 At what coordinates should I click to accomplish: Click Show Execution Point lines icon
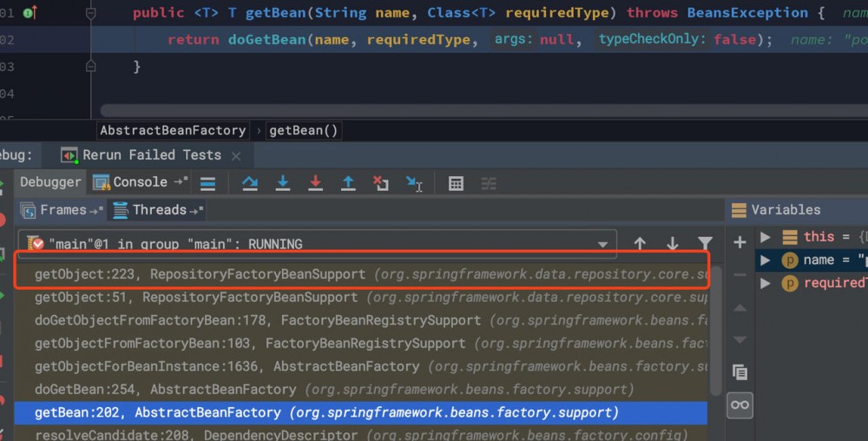click(x=208, y=183)
